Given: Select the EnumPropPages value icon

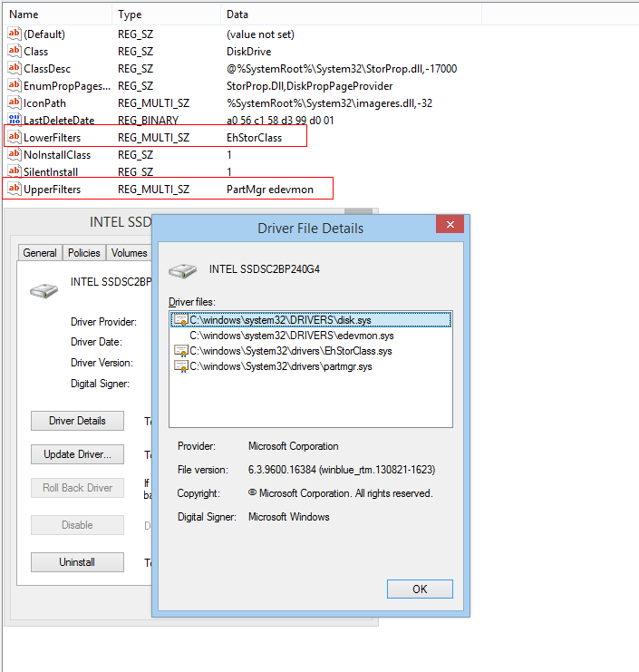Looking at the screenshot, I should (15, 85).
